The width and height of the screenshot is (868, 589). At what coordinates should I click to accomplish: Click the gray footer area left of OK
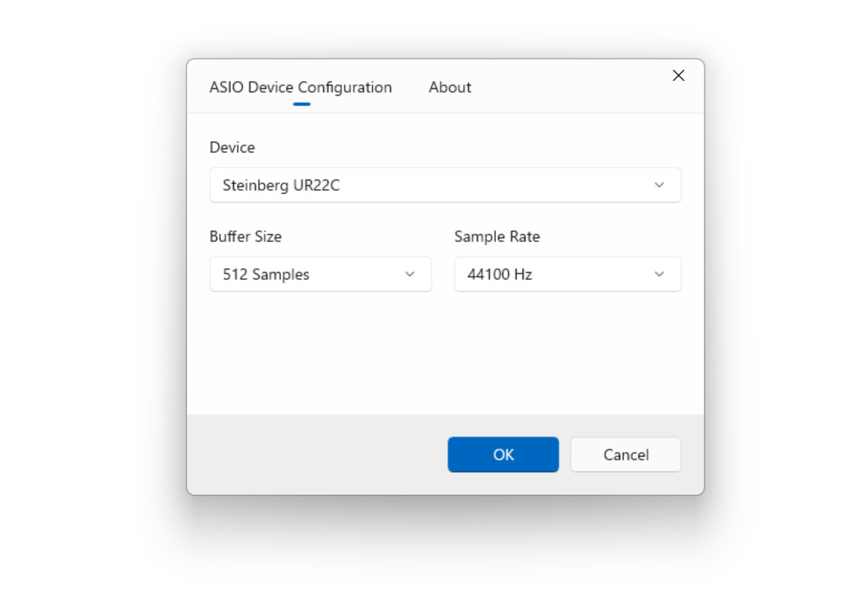coord(317,455)
